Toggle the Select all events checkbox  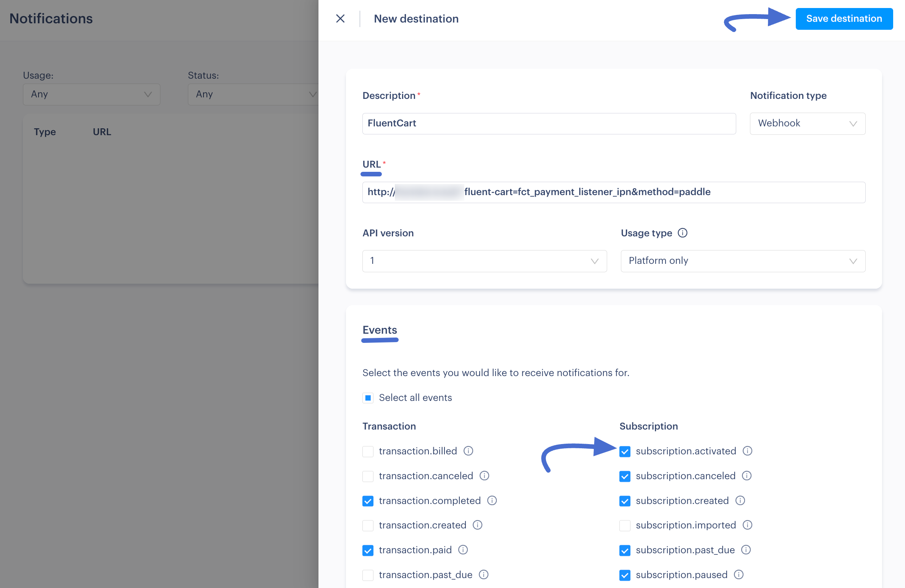tap(368, 398)
